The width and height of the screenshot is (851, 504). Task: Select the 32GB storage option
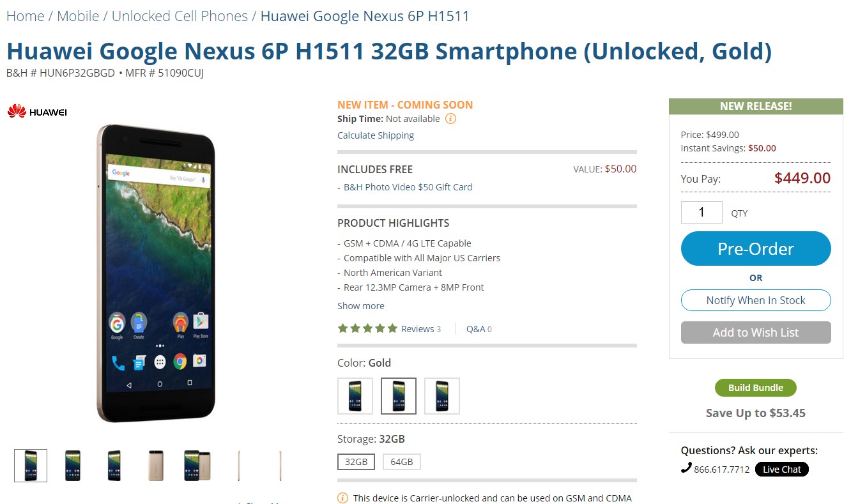click(356, 461)
